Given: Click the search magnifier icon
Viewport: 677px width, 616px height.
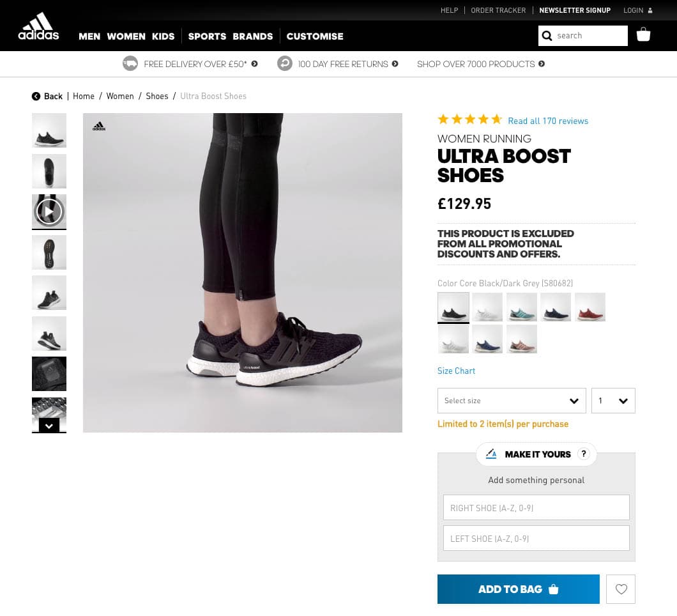Looking at the screenshot, I should [547, 36].
